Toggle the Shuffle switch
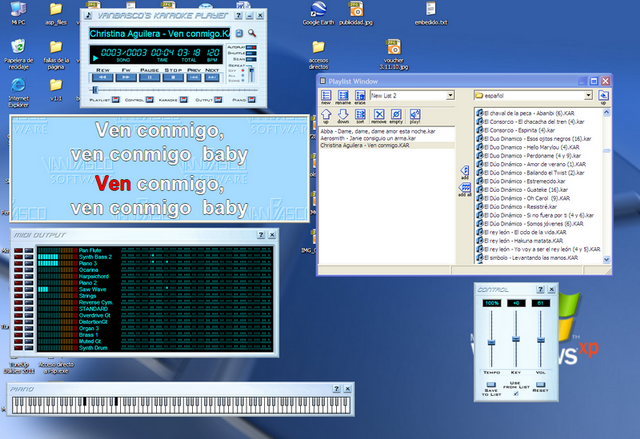640x439 pixels. tap(251, 53)
